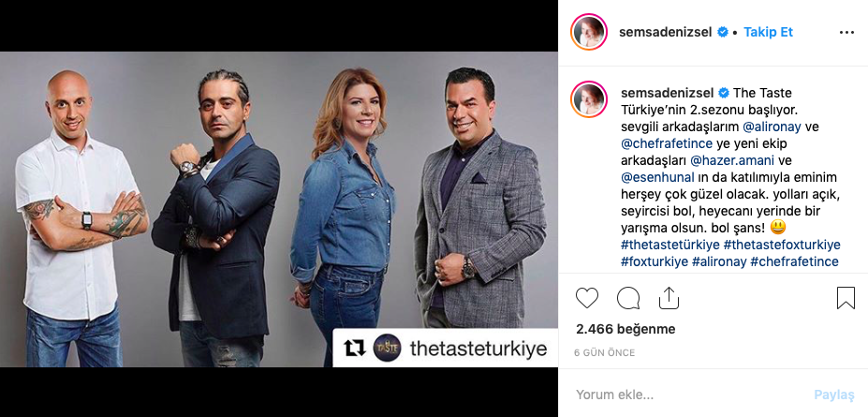The image size is (868, 417).
Task: Click the caption profile avatar of semsadenizsel
Action: (589, 99)
